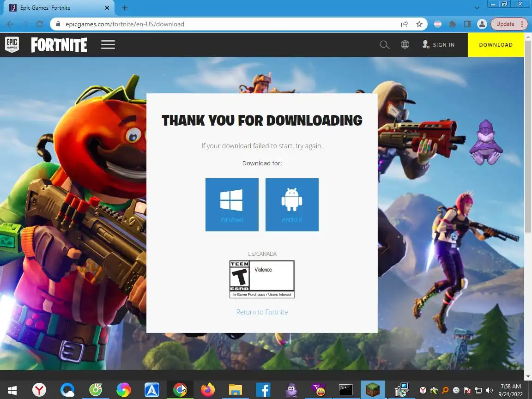Open the browser extensions puzzle icon

click(453, 24)
